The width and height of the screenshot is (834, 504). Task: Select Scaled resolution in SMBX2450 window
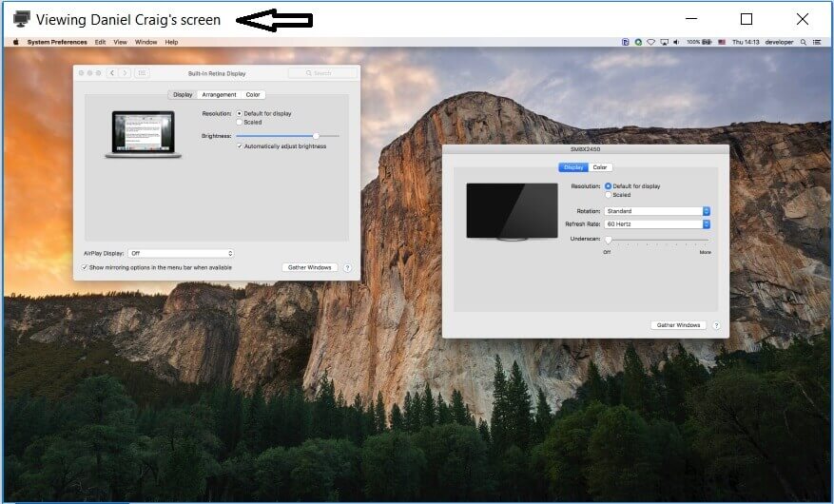pyautogui.click(x=608, y=195)
